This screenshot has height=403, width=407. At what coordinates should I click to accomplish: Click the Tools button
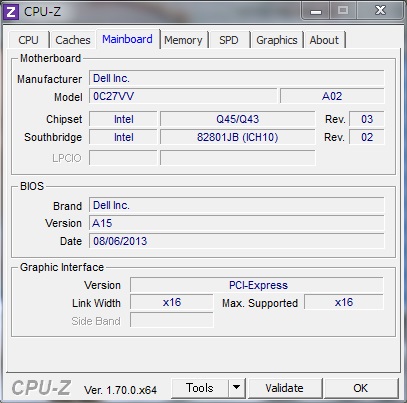point(200,388)
